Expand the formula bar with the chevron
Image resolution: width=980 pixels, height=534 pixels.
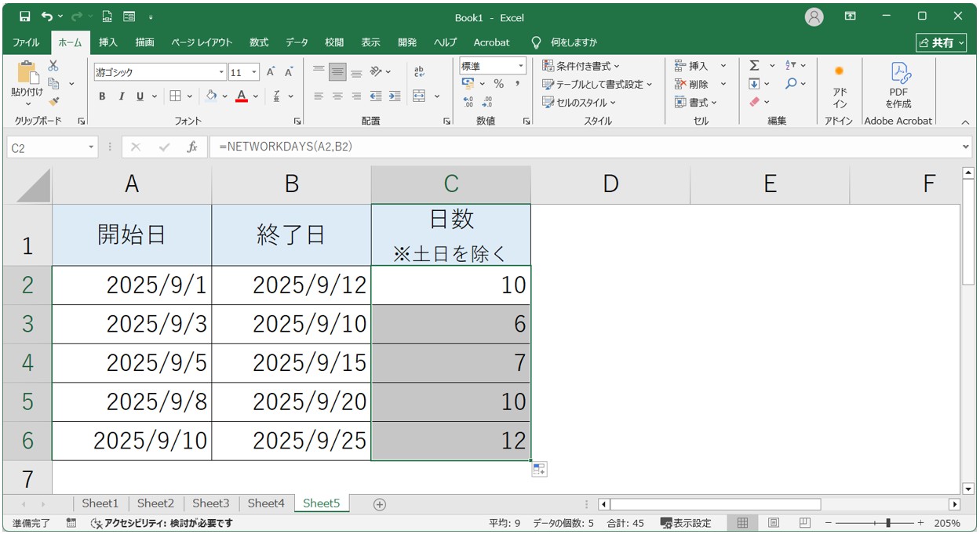966,147
